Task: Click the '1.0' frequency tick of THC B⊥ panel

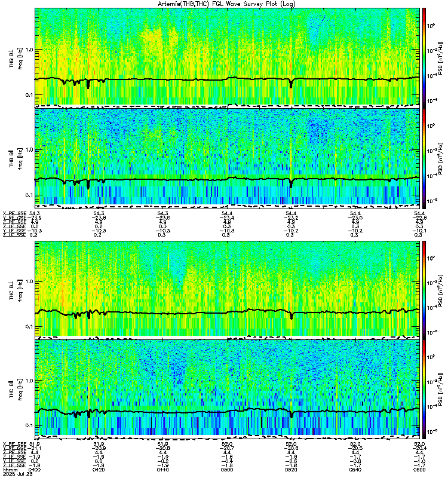Action: point(29,281)
